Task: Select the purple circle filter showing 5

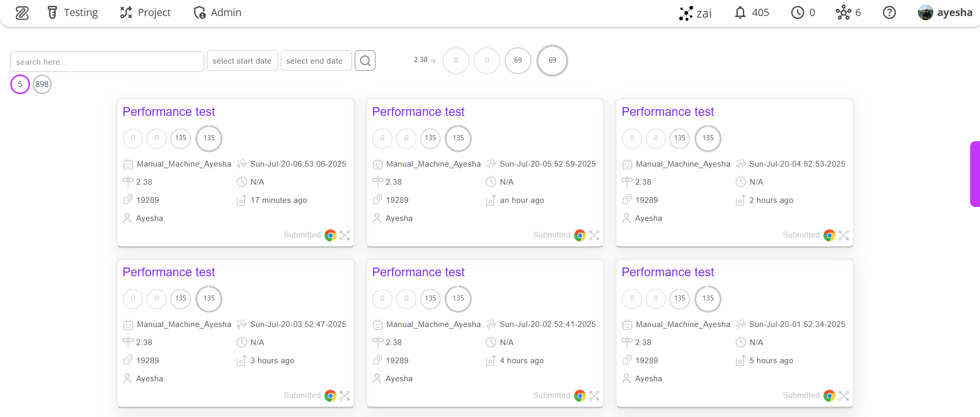Action: 20,84
